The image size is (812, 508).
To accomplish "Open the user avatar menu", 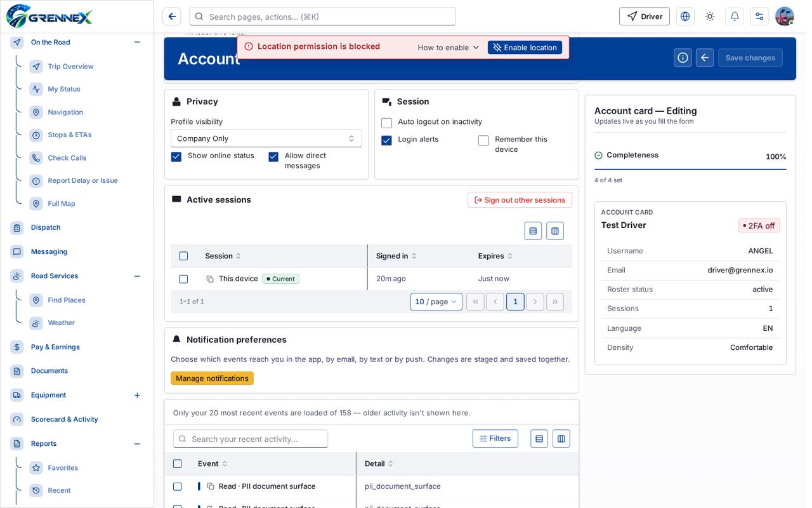I will (x=785, y=17).
